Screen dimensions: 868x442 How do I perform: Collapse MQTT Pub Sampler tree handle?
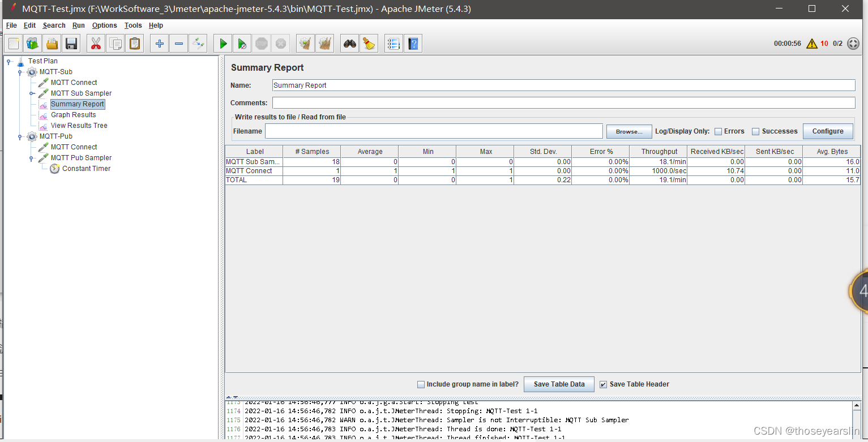(32, 158)
